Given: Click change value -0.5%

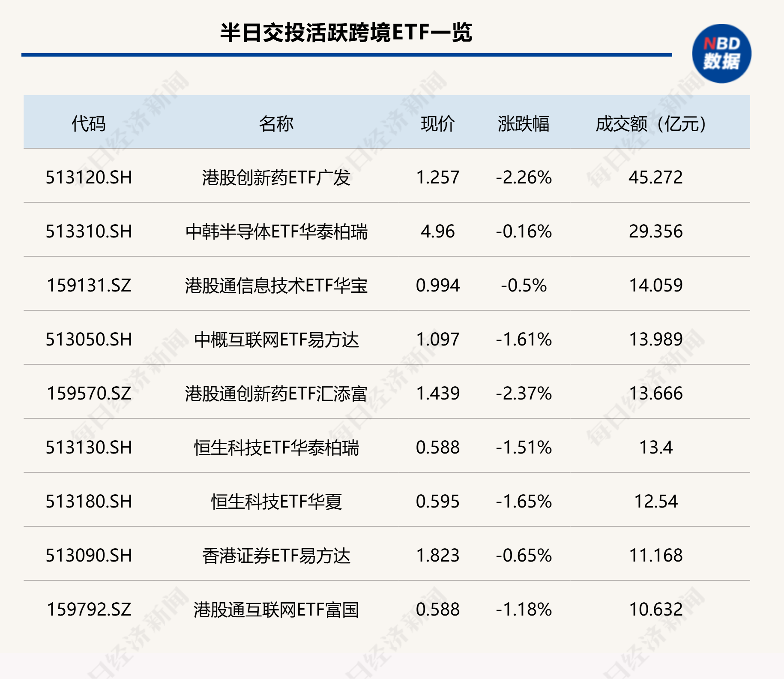Looking at the screenshot, I should [524, 285].
